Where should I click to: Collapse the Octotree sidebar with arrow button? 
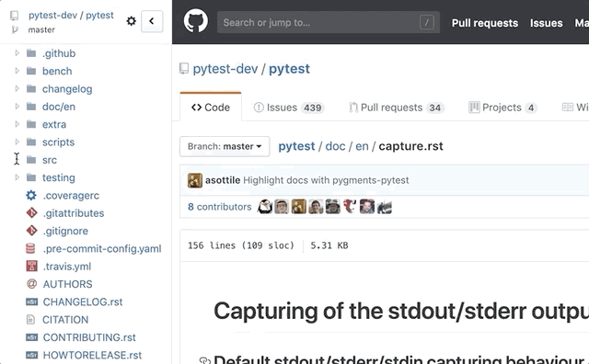click(x=152, y=21)
